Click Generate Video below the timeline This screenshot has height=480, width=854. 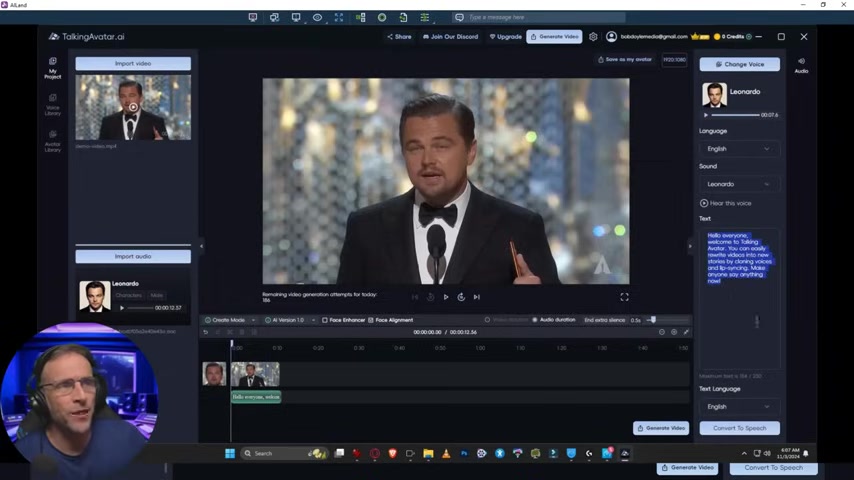tap(661, 428)
